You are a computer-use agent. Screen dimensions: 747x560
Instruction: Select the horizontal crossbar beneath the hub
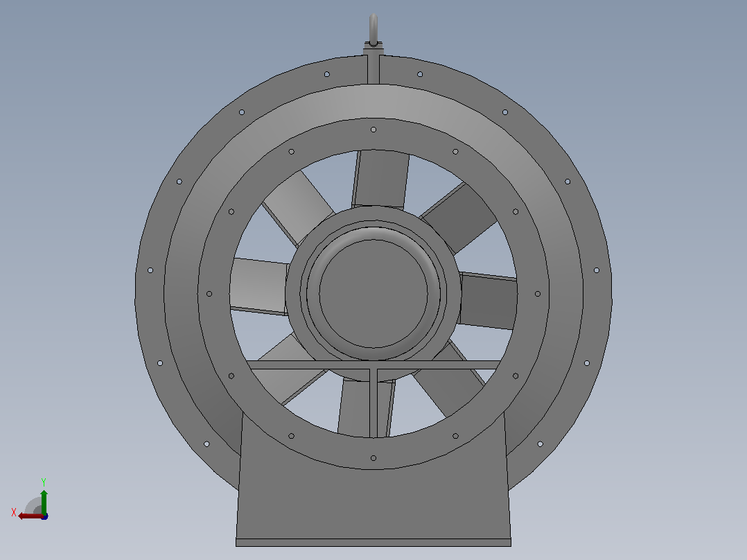[x=373, y=365]
